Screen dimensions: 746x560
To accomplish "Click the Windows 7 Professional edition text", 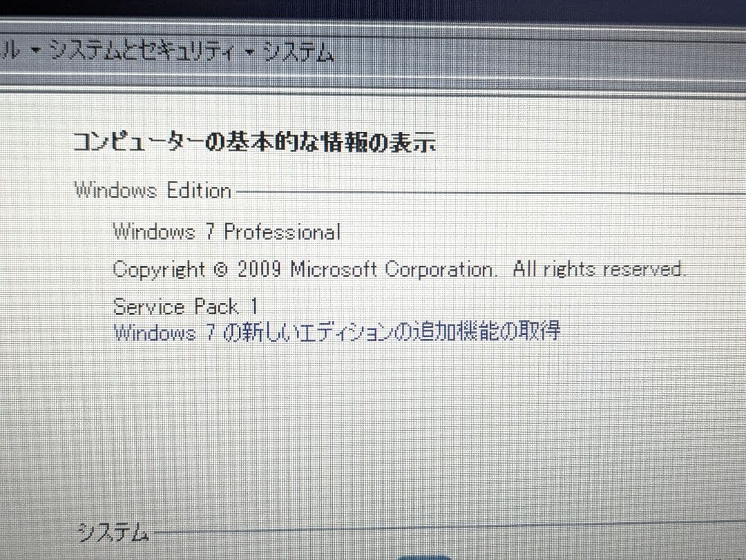I will coord(227,232).
